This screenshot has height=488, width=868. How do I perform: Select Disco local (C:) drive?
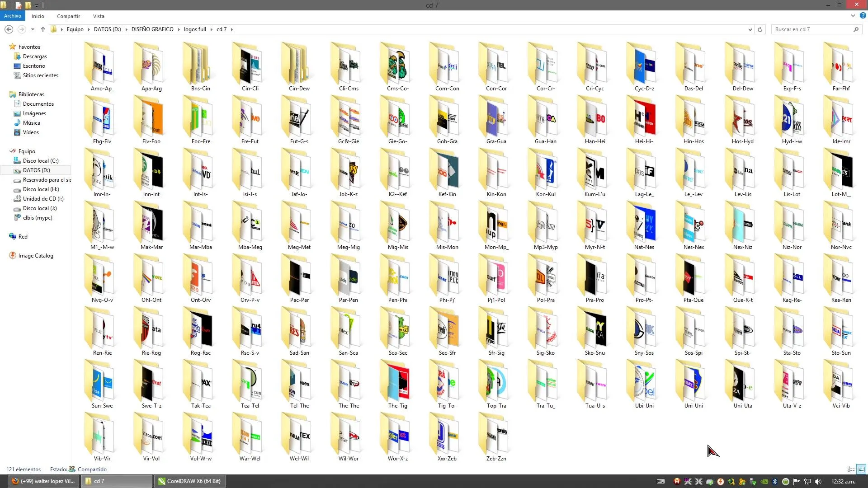(41, 161)
